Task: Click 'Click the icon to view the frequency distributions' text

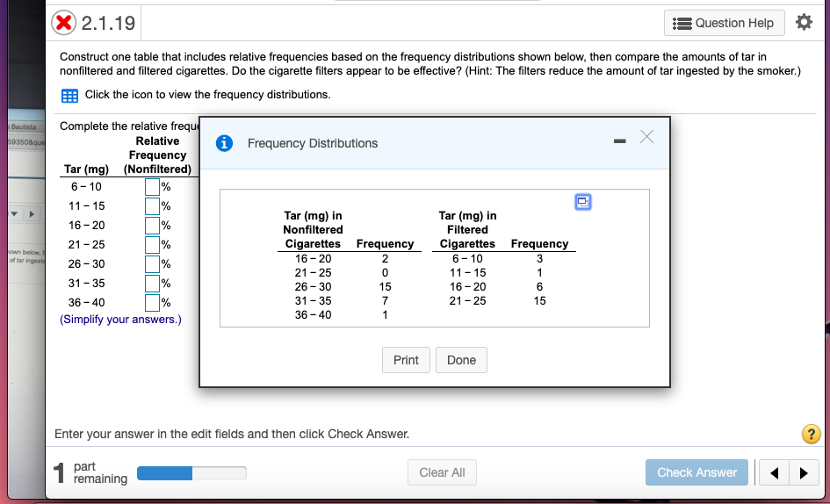Action: click(x=207, y=95)
